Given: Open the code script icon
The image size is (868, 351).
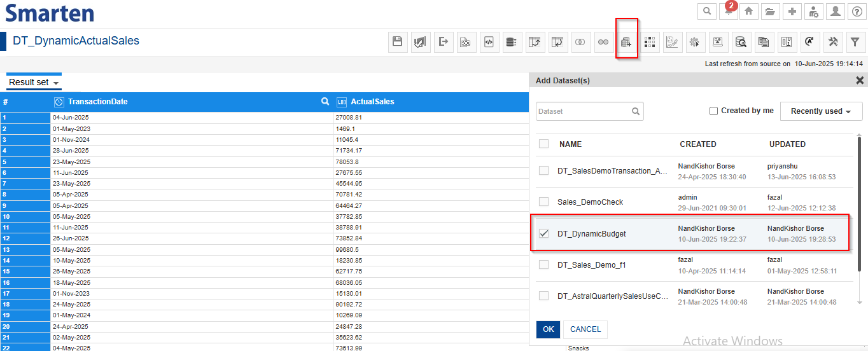Looking at the screenshot, I should click(489, 42).
